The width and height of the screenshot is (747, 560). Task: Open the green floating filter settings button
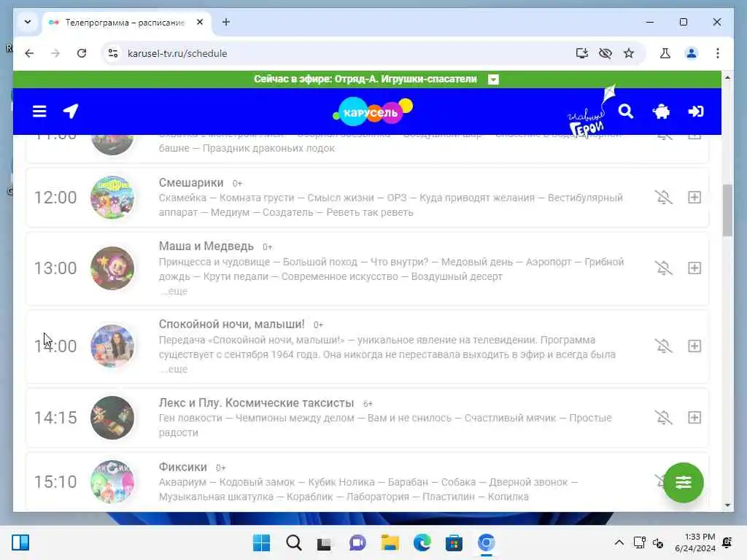pos(683,483)
